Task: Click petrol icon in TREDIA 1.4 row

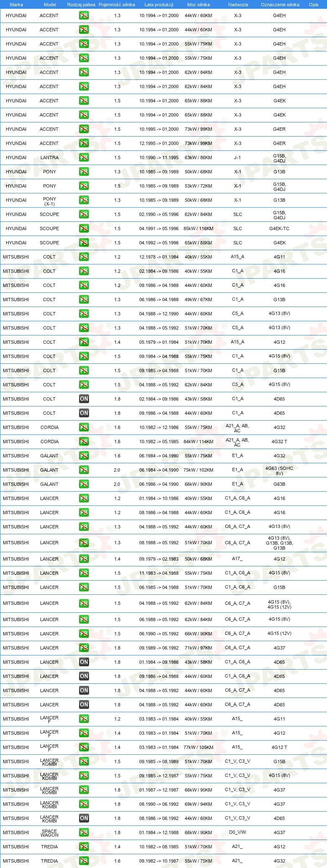Action: pyautogui.click(x=84, y=847)
